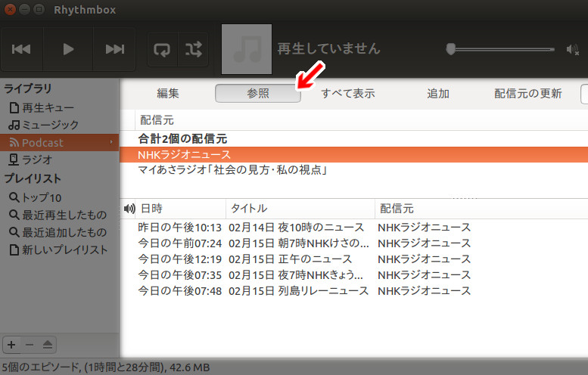The image size is (588, 375).
Task: Select episode 02月15日 正午のニュース
Action: tap(291, 259)
